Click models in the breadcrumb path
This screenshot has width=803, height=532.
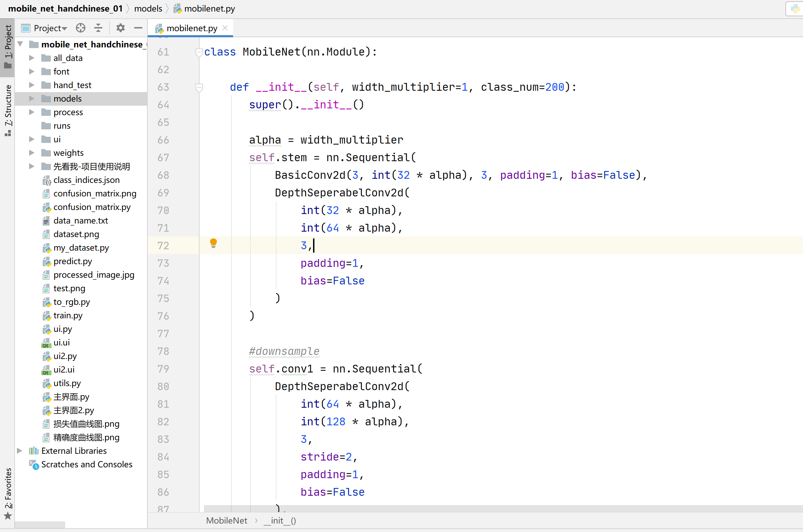click(x=148, y=8)
